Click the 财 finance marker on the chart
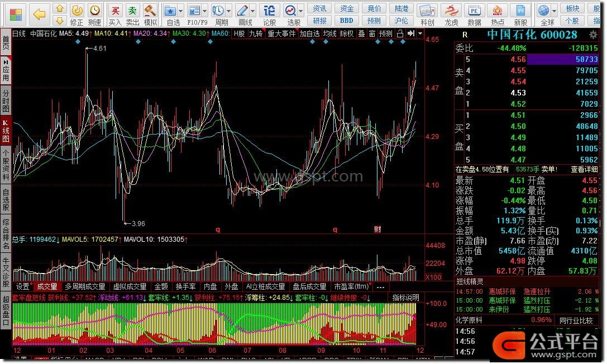The image size is (607, 364). pyautogui.click(x=377, y=229)
